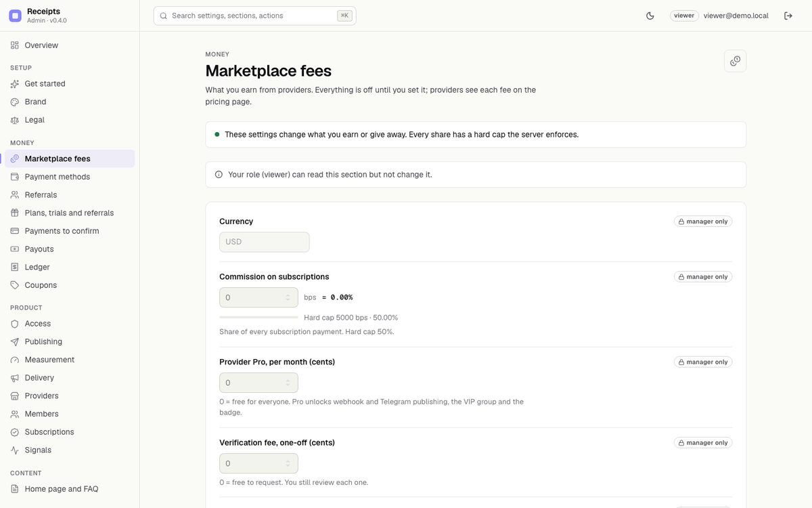
Task: Toggle dark mode with moon icon
Action: (x=650, y=16)
